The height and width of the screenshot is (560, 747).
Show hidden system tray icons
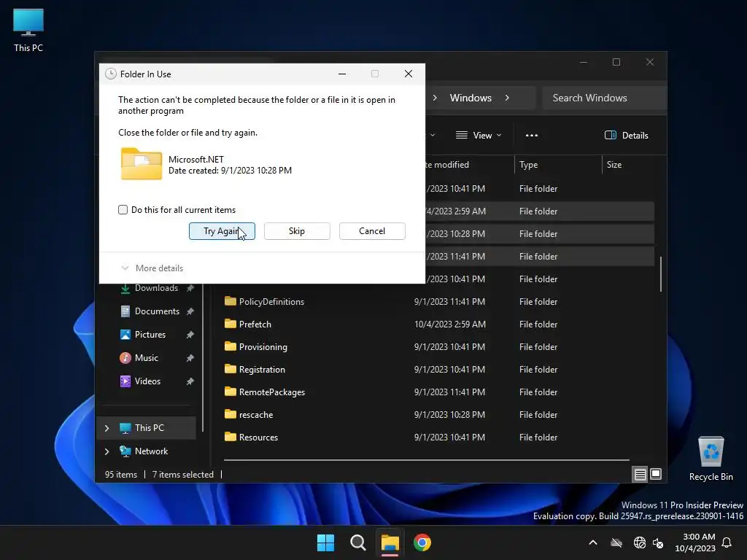(x=593, y=542)
